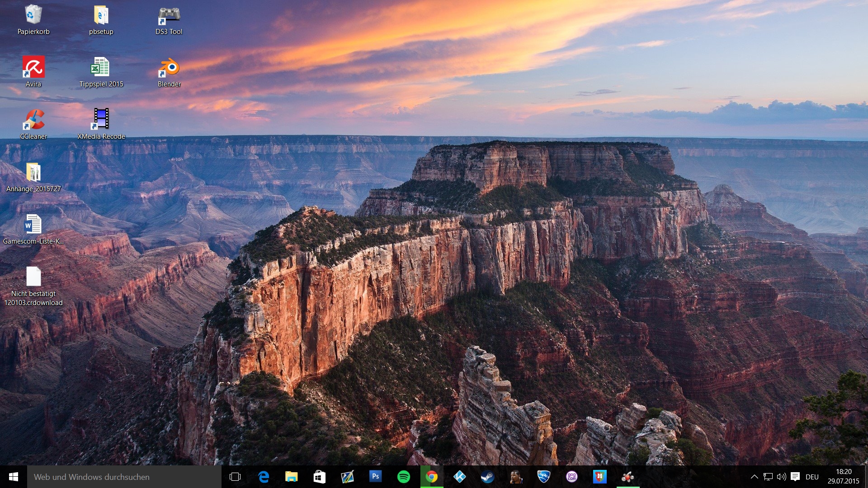Select the XMedia Recode shortcut
This screenshot has width=868, height=488.
click(x=101, y=120)
